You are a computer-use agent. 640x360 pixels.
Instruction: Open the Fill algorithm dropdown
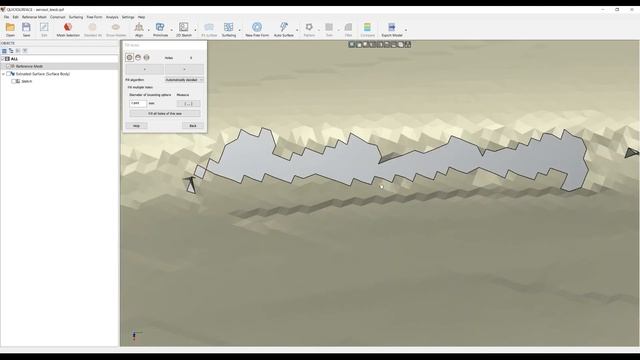[184, 80]
